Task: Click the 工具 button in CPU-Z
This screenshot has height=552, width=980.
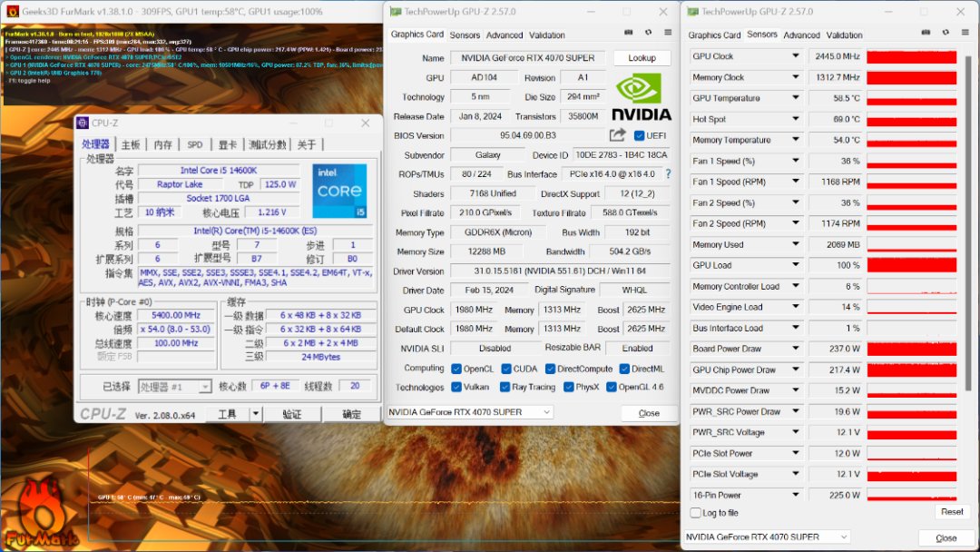Action: click(228, 414)
